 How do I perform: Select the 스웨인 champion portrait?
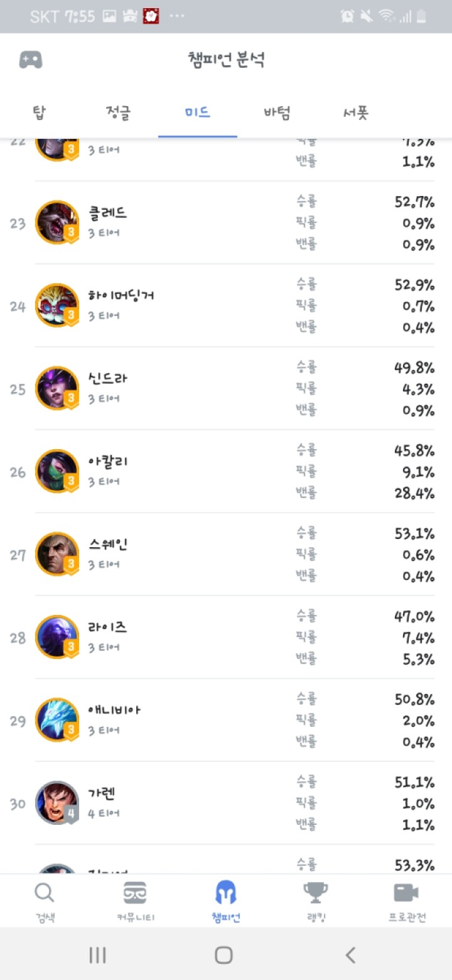coord(57,554)
